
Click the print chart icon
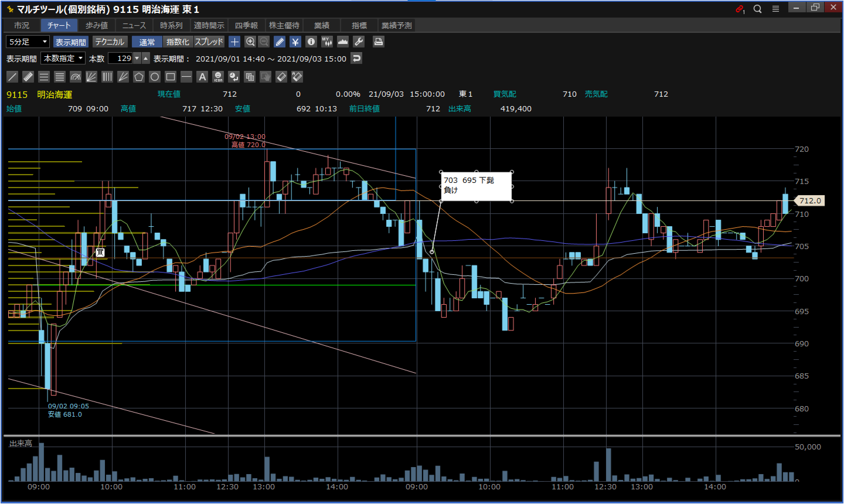378,42
